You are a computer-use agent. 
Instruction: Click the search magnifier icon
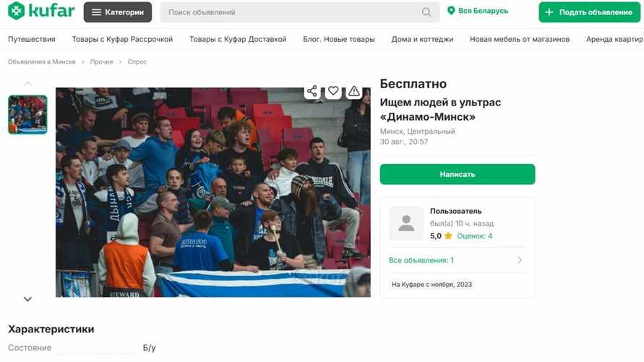pyautogui.click(x=426, y=12)
